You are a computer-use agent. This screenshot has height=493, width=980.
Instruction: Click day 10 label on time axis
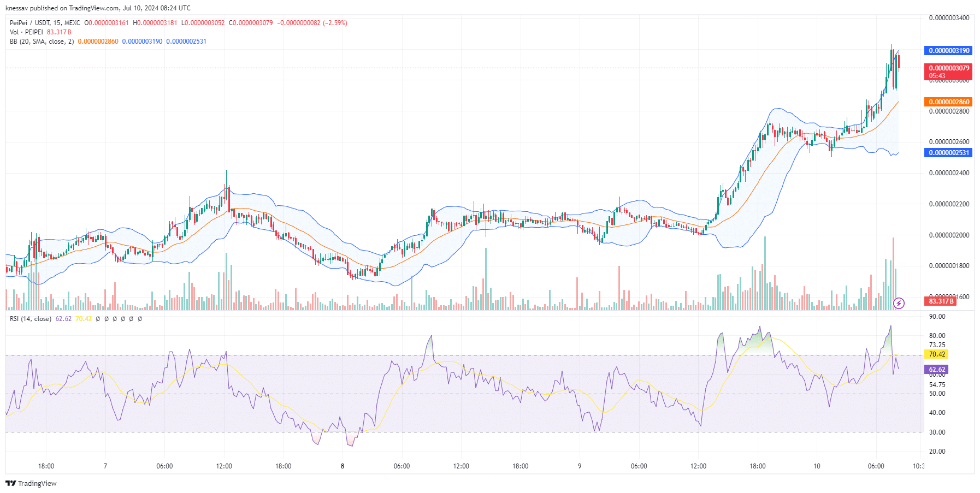817,466
